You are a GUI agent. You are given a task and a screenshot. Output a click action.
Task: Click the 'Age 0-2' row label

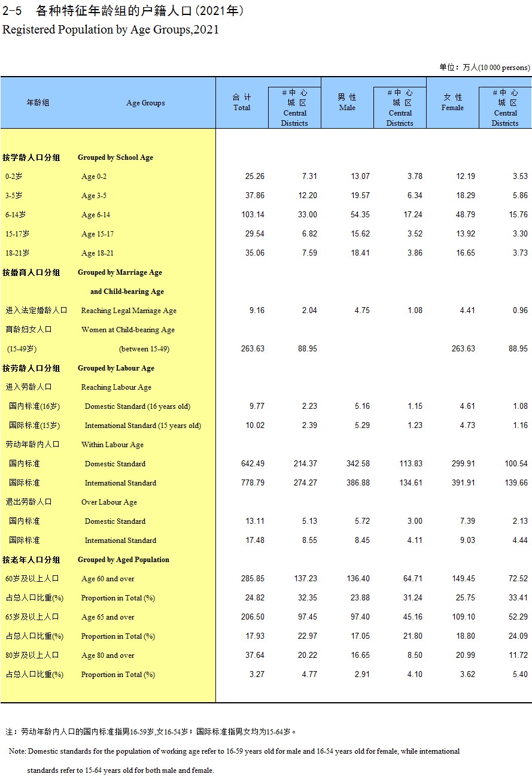pyautogui.click(x=94, y=177)
